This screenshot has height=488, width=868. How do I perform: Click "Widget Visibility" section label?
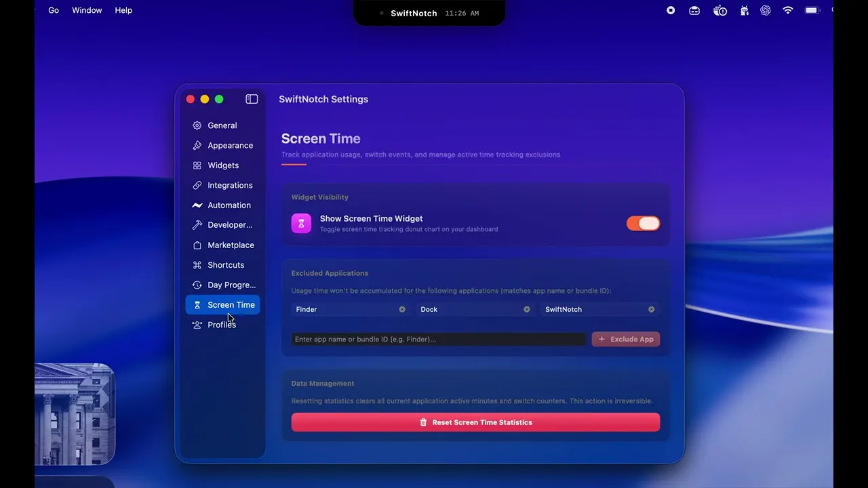coord(320,197)
